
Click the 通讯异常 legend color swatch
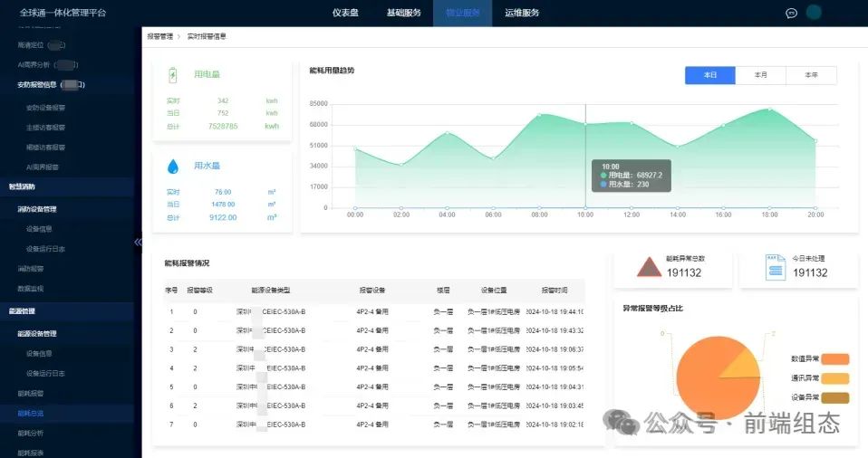[835, 378]
